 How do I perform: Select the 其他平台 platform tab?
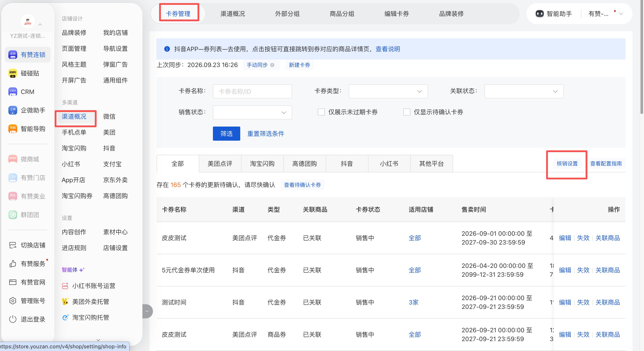[432, 164]
